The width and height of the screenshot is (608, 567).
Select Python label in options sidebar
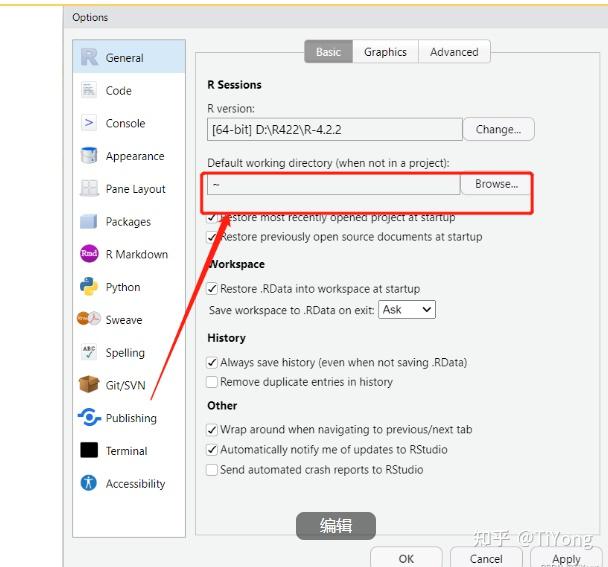pos(123,287)
